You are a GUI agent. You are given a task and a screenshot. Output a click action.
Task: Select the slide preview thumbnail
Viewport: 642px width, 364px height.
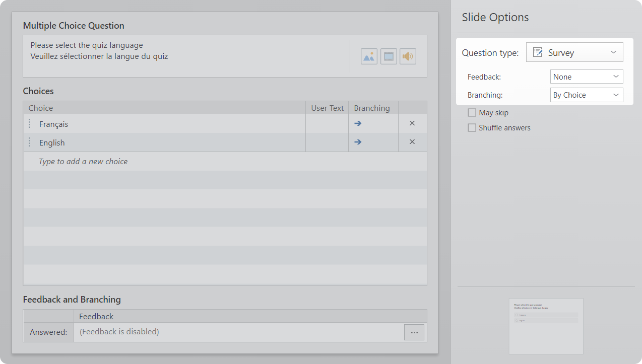tap(546, 326)
